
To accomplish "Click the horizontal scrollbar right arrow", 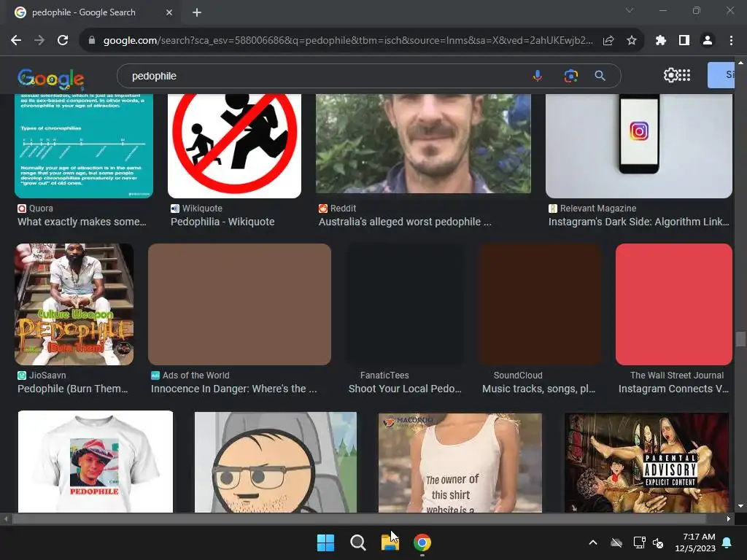I will click(x=729, y=518).
